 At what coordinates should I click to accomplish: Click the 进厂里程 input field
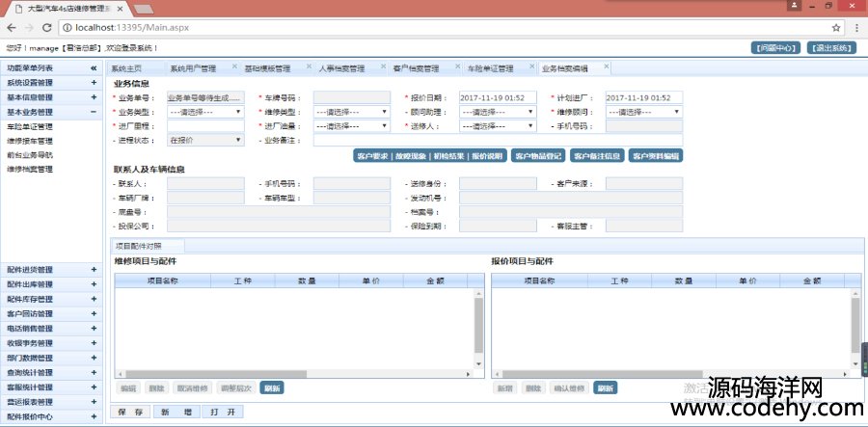[x=205, y=125]
